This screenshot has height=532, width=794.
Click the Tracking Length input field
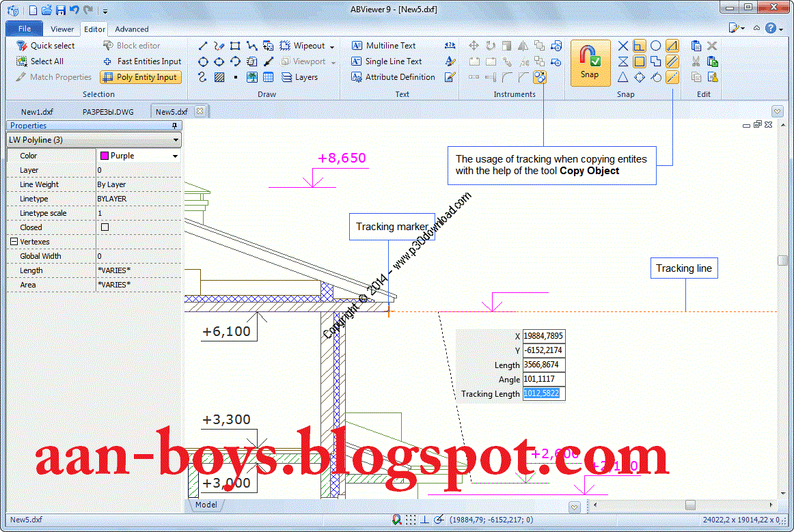[543, 393]
